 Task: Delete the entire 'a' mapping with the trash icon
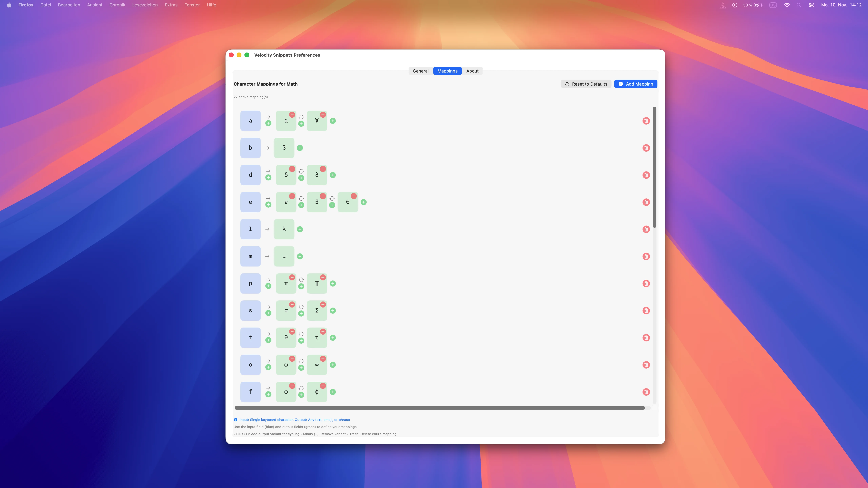(x=646, y=121)
